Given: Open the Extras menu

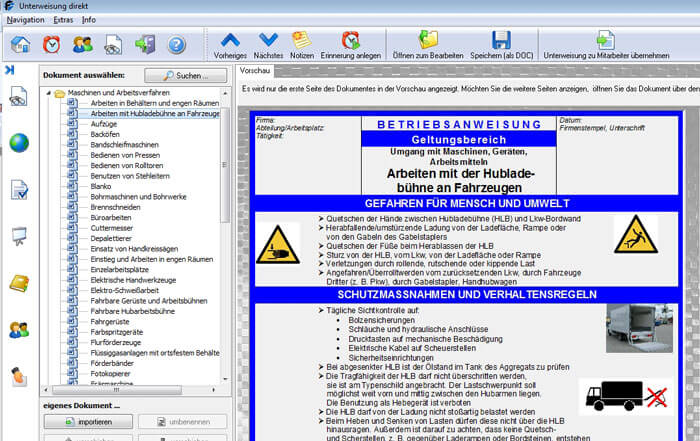Looking at the screenshot, I should [x=63, y=20].
